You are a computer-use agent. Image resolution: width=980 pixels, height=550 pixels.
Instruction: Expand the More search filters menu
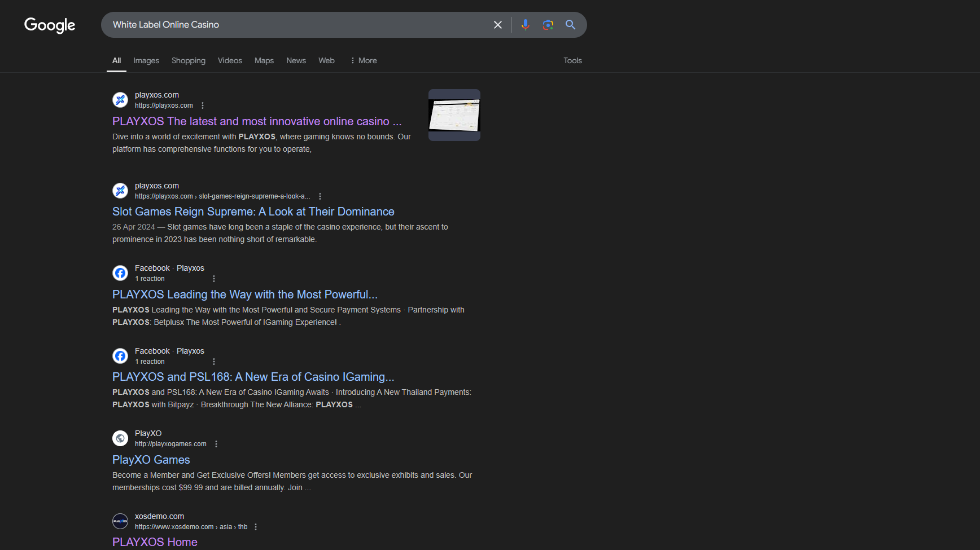(364, 60)
